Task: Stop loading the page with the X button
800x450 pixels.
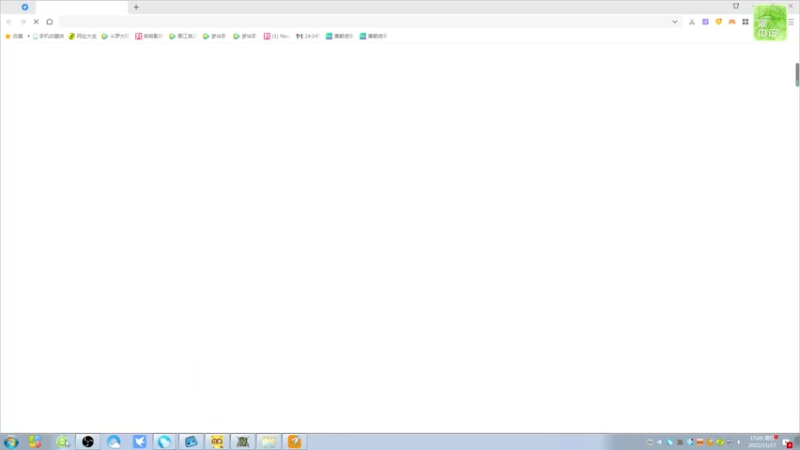Action: [x=36, y=22]
